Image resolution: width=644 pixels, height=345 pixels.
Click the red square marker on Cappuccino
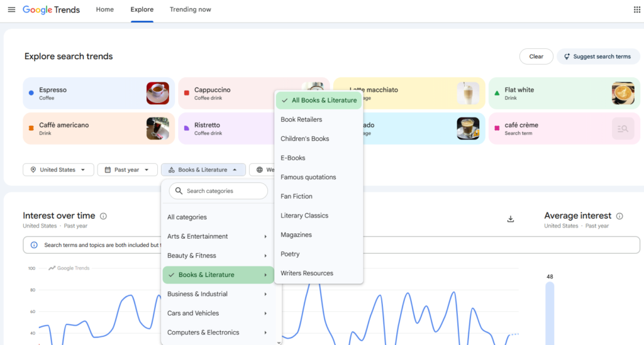(186, 93)
